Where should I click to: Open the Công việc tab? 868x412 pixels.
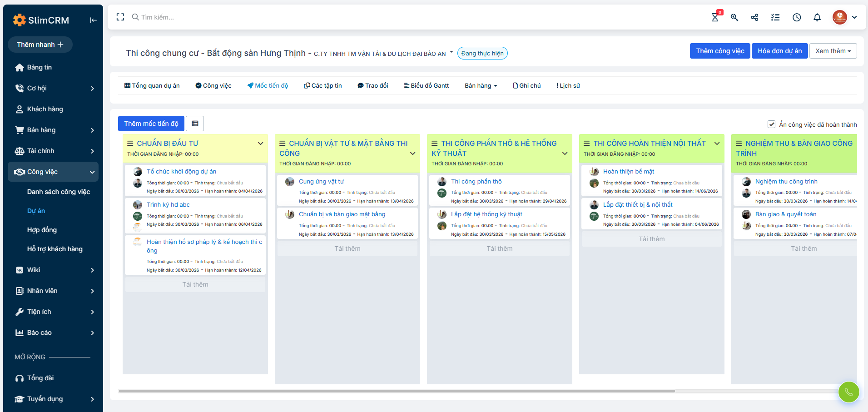(213, 86)
